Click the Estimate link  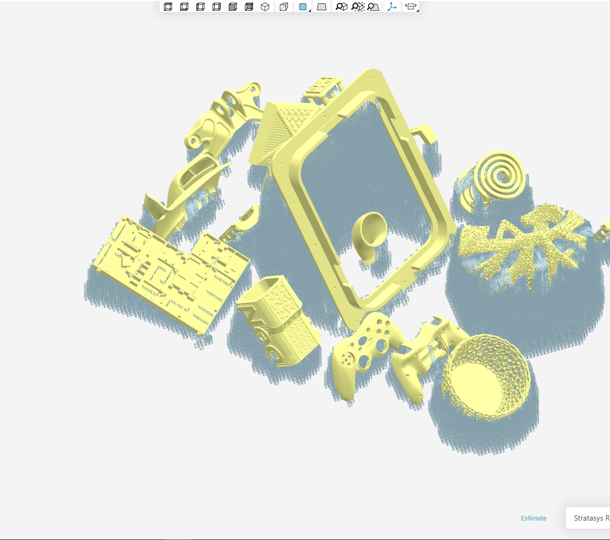point(533,518)
